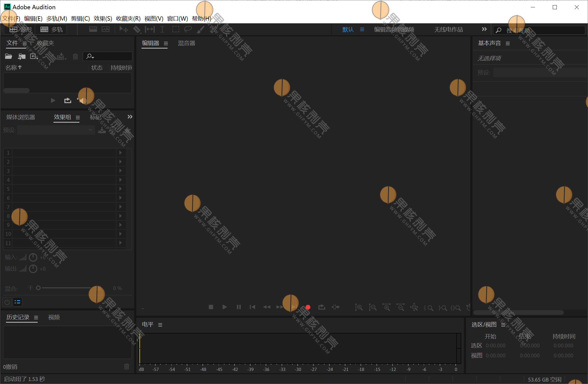Click the Open File folder icon
Screen dimensions: 588x384
[x=8, y=56]
